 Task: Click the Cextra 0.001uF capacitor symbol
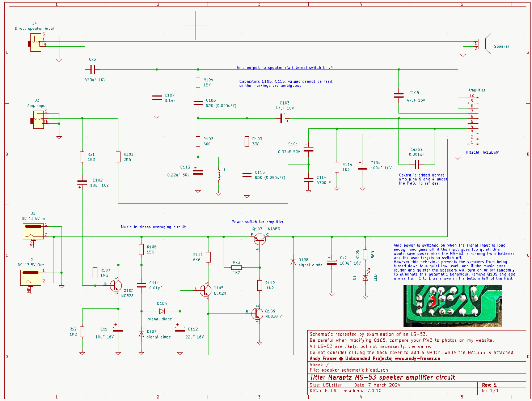pos(417,165)
